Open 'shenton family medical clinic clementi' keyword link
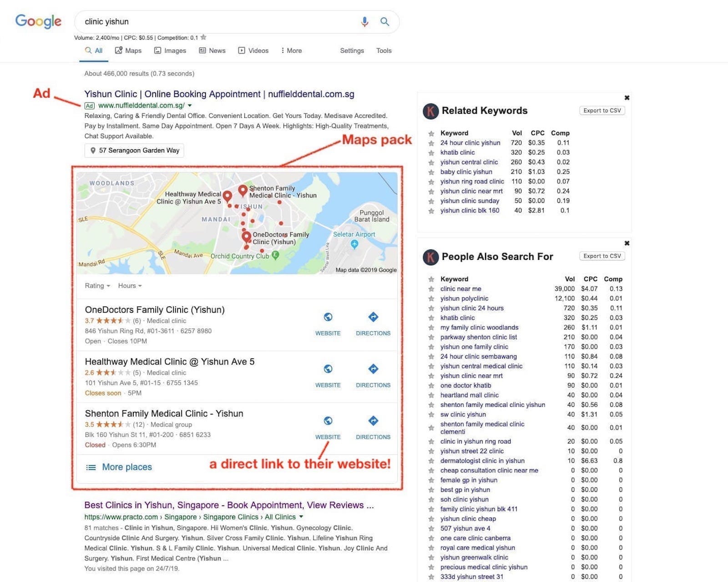The height and width of the screenshot is (582, 728). point(482,428)
